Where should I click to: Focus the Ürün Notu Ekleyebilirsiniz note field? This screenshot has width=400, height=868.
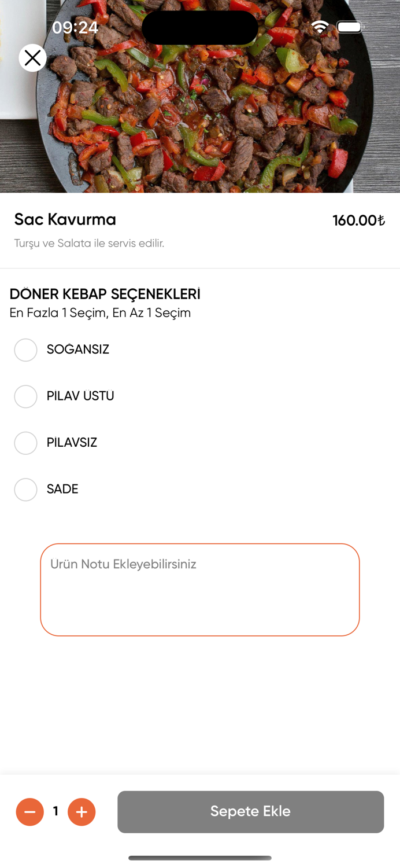coord(200,590)
